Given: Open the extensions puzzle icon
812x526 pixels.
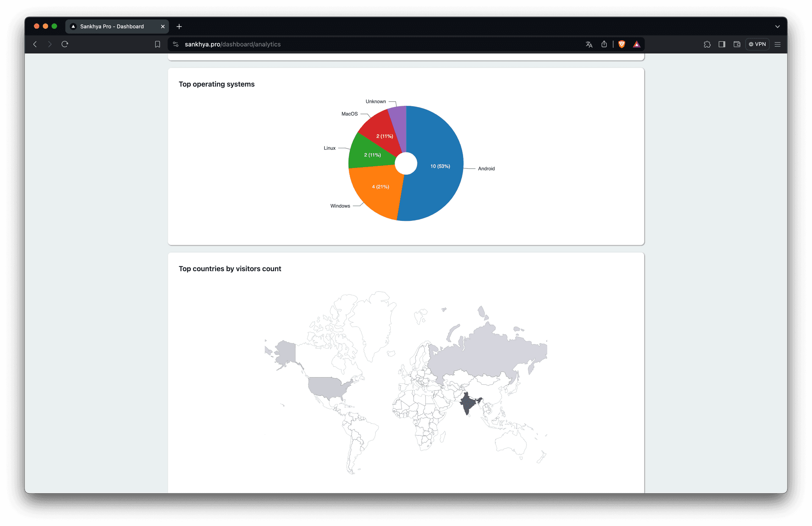Looking at the screenshot, I should tap(707, 44).
